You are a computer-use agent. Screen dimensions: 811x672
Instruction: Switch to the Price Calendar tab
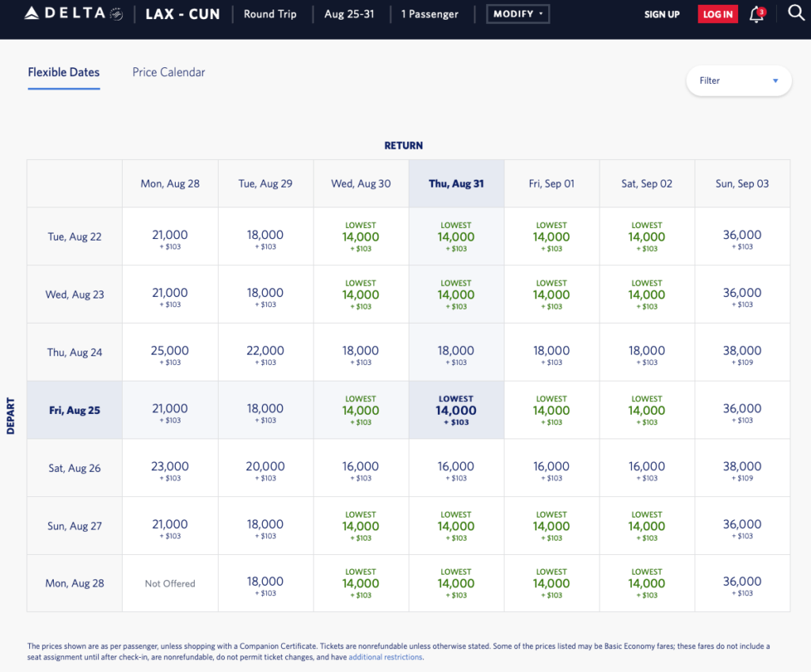[x=169, y=72]
